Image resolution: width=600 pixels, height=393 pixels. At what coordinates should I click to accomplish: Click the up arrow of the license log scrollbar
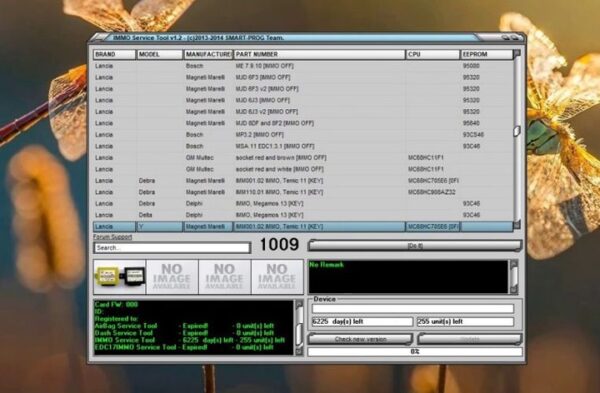299,305
